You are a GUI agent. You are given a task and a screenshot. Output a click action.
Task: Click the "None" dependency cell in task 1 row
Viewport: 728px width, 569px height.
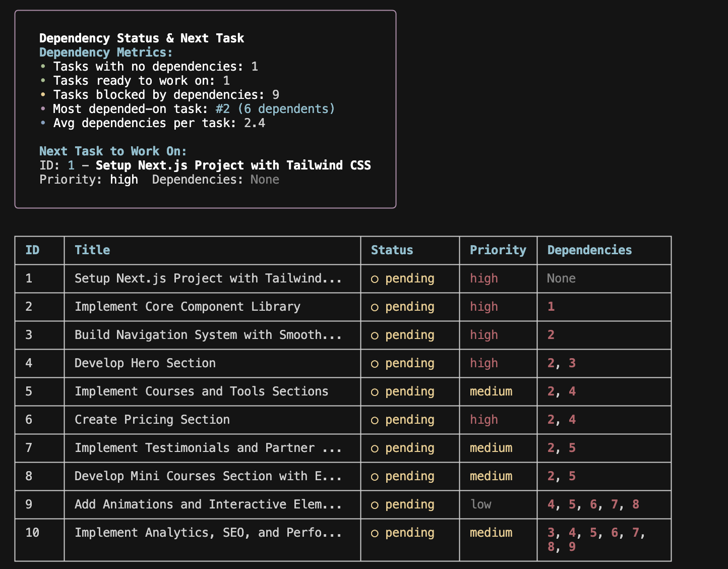click(x=561, y=278)
